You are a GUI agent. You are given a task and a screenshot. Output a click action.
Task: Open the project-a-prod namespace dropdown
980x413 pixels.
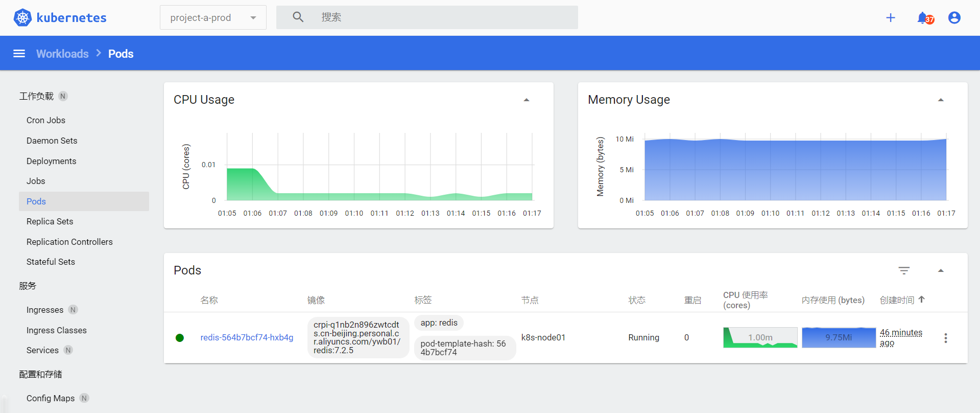(213, 18)
